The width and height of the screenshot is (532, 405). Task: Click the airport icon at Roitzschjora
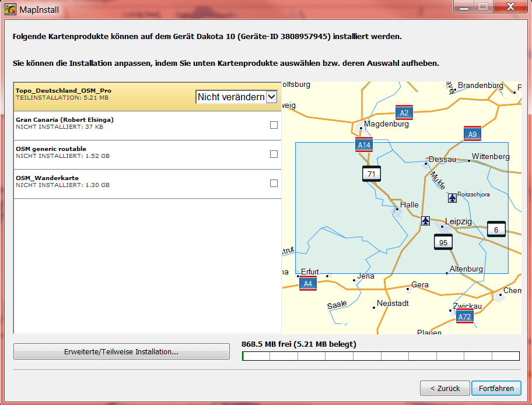453,198
